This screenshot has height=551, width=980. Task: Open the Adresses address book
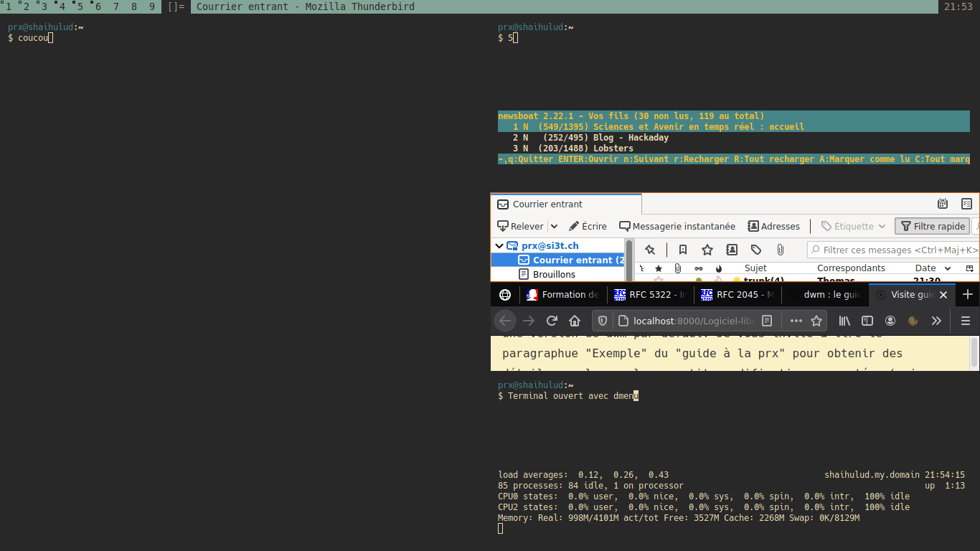click(773, 226)
